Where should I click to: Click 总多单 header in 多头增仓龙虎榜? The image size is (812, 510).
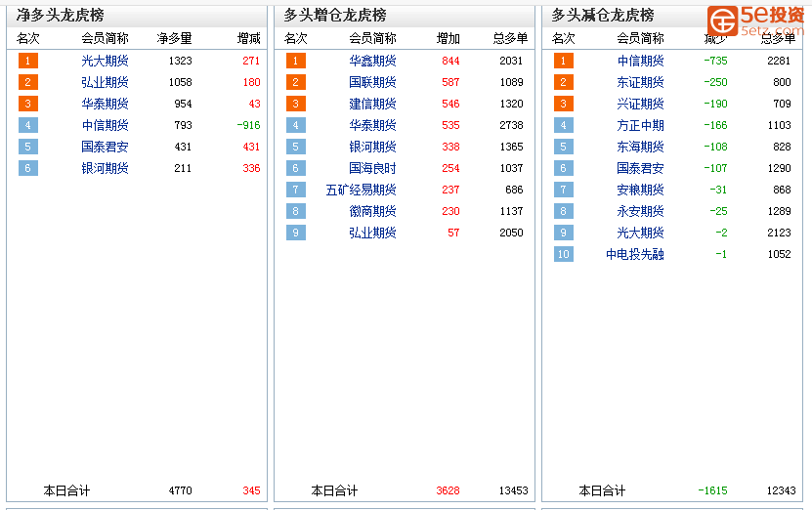tap(510, 38)
